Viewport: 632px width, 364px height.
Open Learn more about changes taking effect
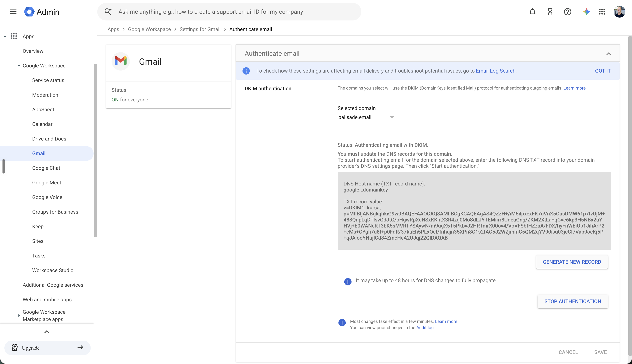point(446,321)
